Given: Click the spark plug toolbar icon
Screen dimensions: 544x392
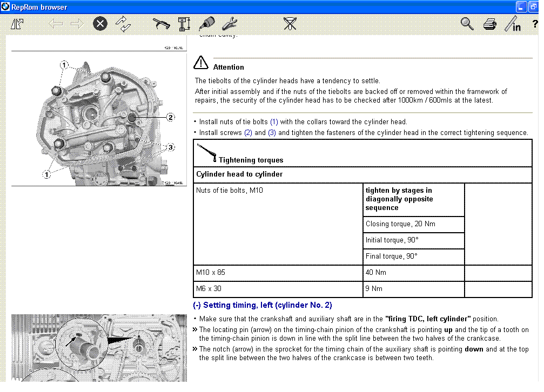Looking at the screenshot, I should 207,24.
